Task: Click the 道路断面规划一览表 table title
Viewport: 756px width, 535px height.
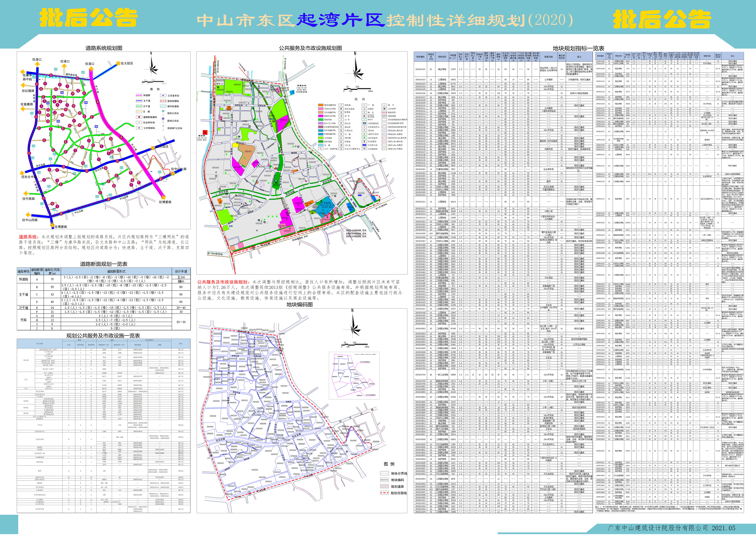Action: (x=104, y=264)
